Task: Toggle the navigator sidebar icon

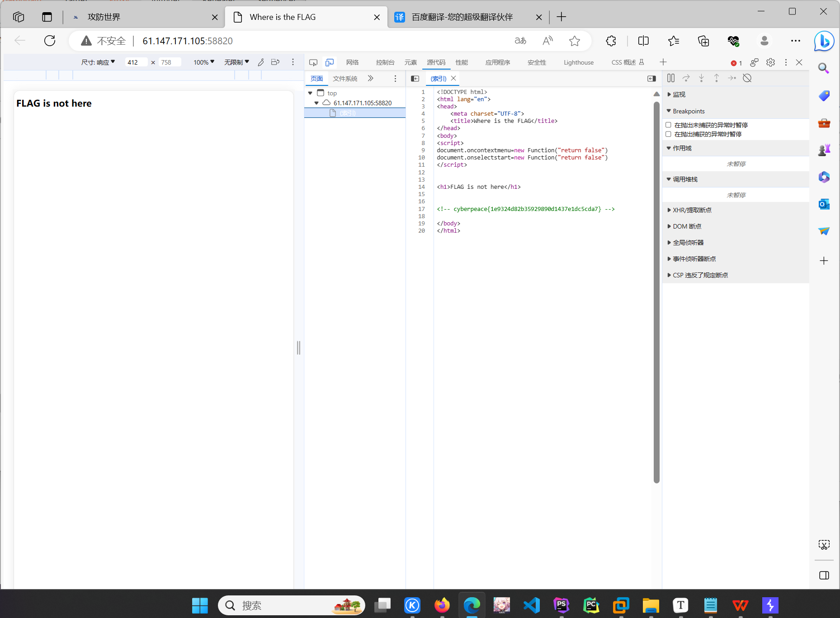Action: 415,79
